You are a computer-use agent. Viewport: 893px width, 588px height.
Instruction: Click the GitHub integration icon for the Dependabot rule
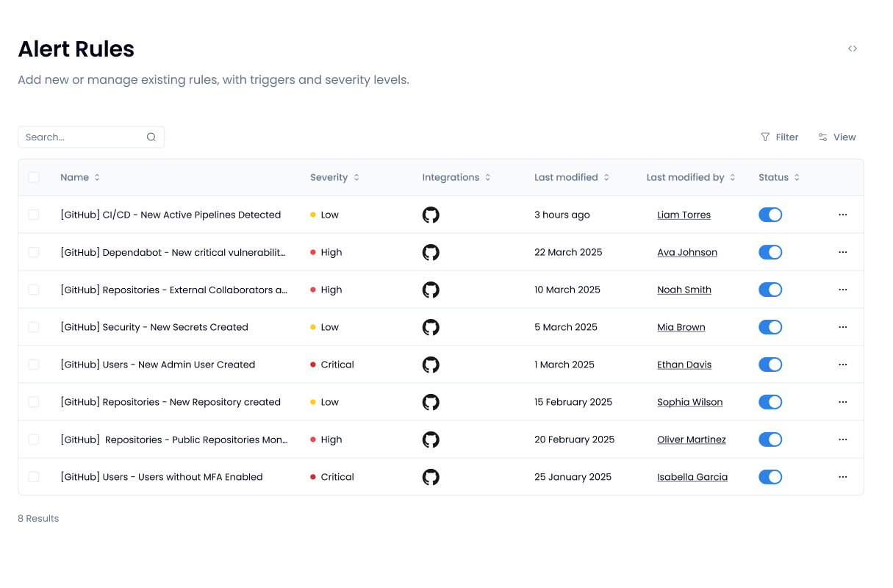click(431, 252)
